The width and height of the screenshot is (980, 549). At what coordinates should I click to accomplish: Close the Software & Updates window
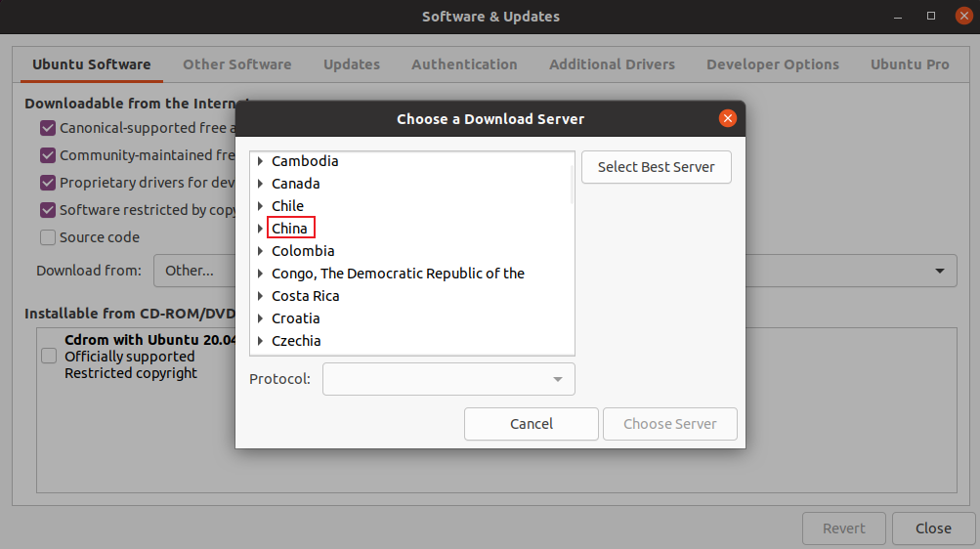933,528
